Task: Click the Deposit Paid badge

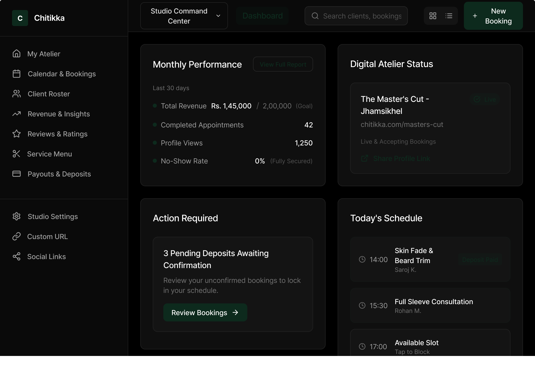Action: (x=480, y=260)
